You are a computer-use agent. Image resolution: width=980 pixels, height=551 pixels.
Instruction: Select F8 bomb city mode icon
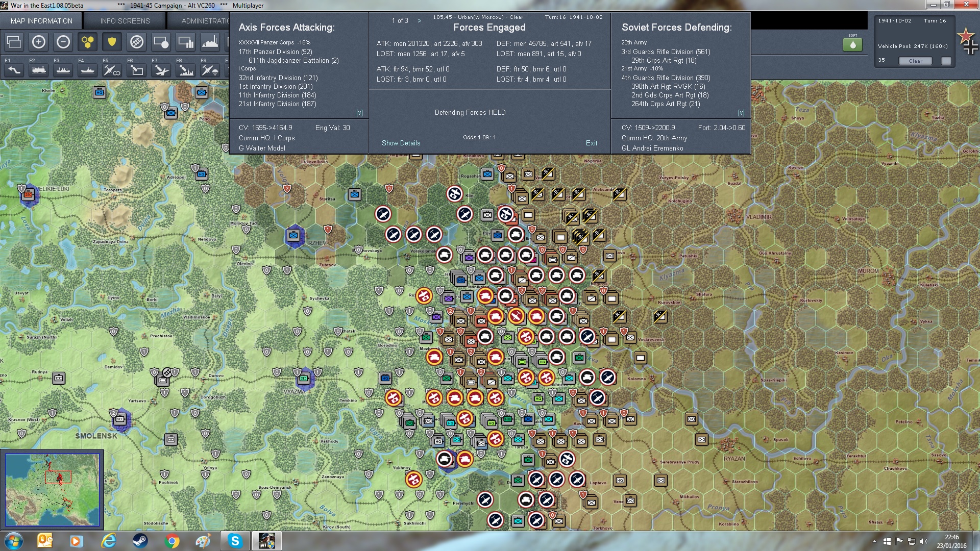[186, 70]
